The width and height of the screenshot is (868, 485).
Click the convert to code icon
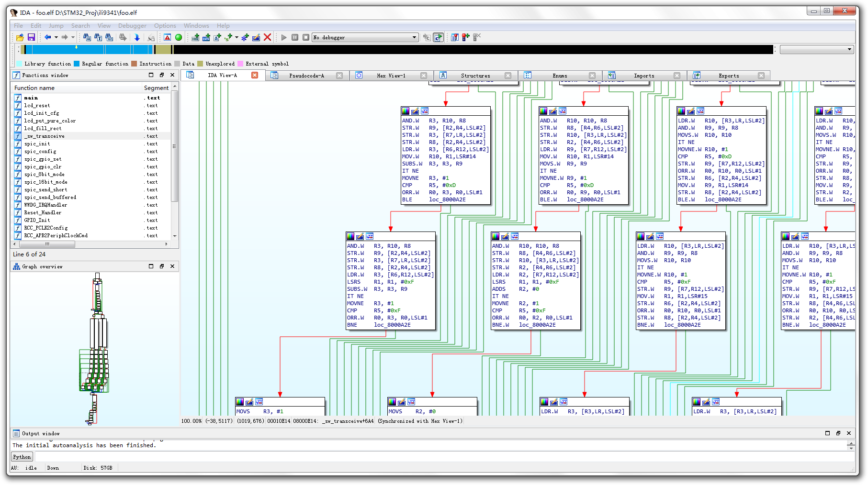(195, 37)
